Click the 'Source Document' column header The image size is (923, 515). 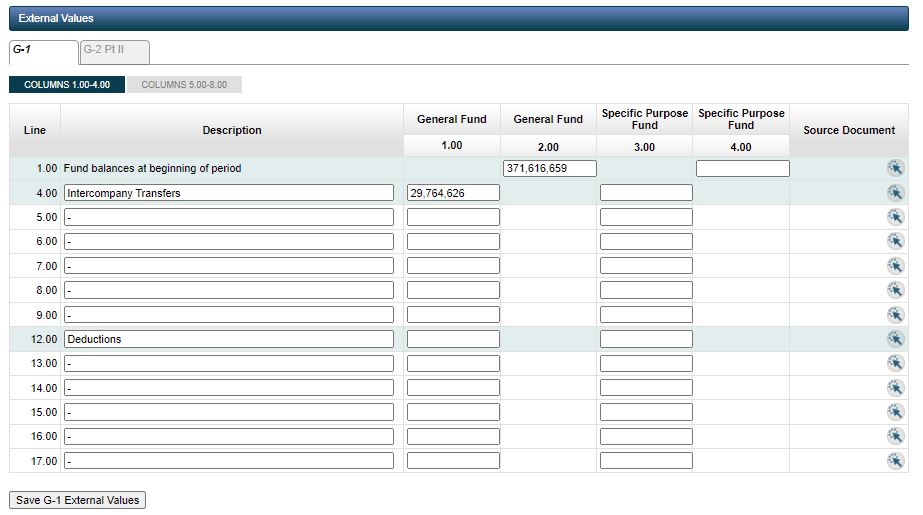click(849, 130)
